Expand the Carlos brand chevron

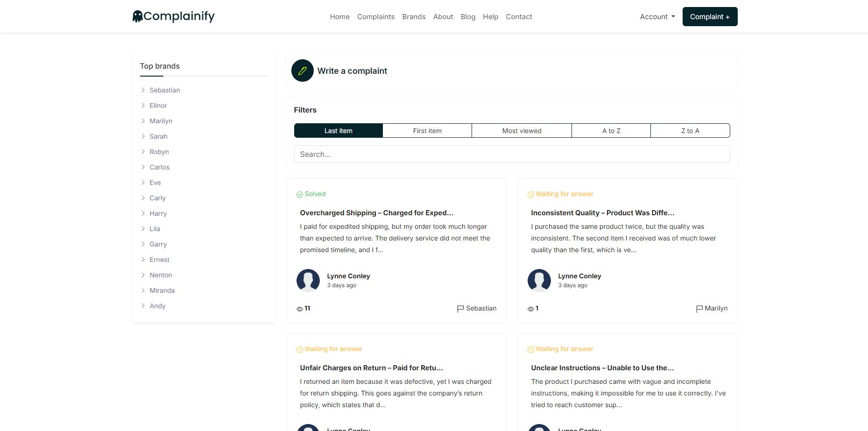click(143, 167)
